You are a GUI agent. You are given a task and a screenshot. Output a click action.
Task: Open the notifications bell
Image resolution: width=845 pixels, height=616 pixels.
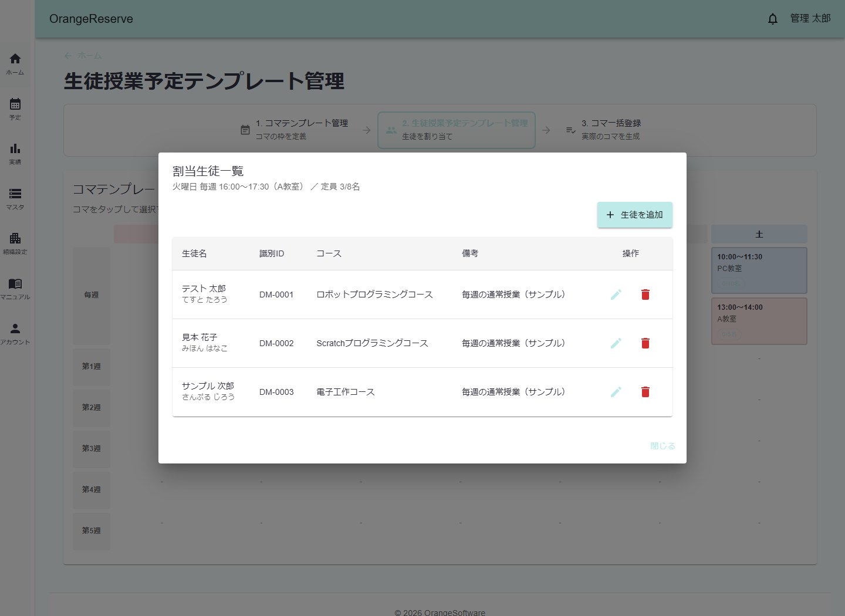(x=773, y=19)
